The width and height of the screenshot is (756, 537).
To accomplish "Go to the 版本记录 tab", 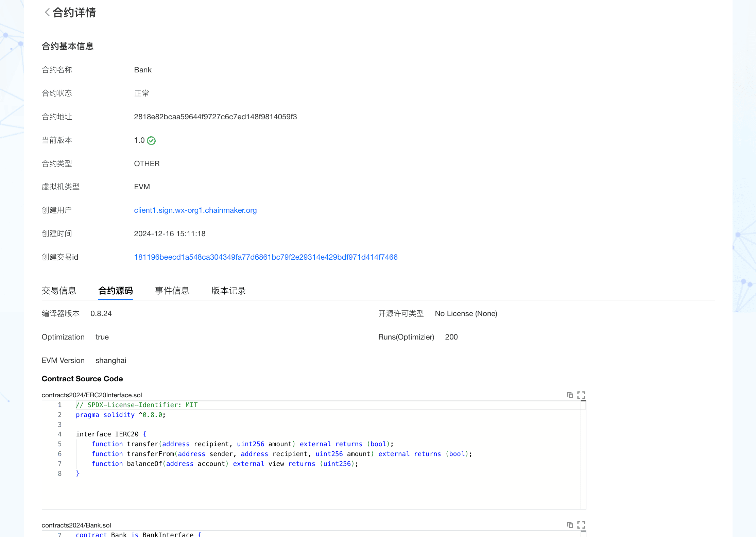I will pos(228,291).
